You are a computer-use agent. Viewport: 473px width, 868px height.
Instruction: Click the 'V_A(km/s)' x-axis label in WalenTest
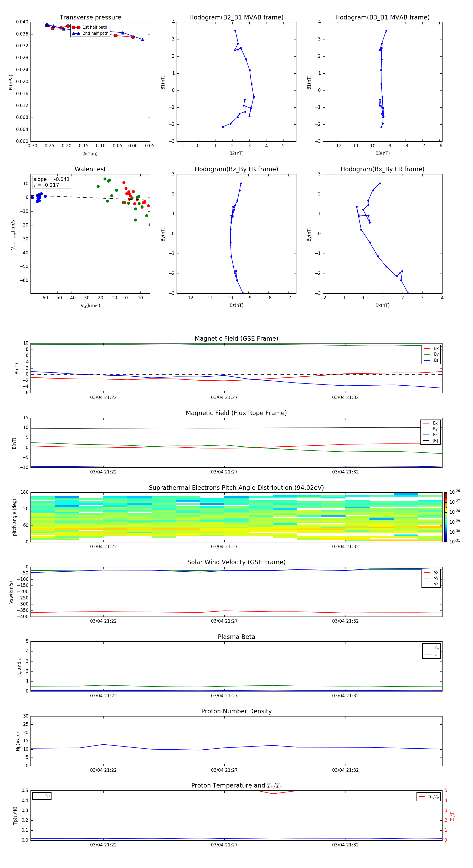(90, 306)
